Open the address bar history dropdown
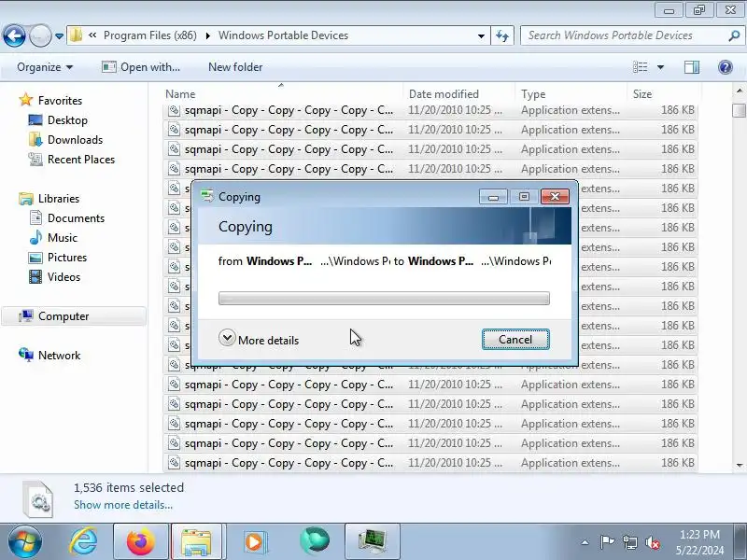747x560 pixels. [481, 35]
